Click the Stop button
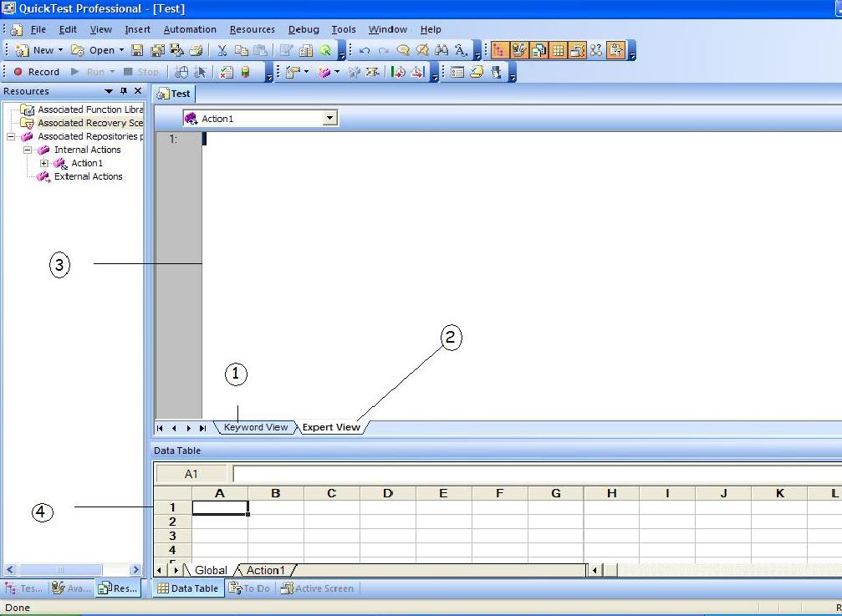 (x=141, y=72)
